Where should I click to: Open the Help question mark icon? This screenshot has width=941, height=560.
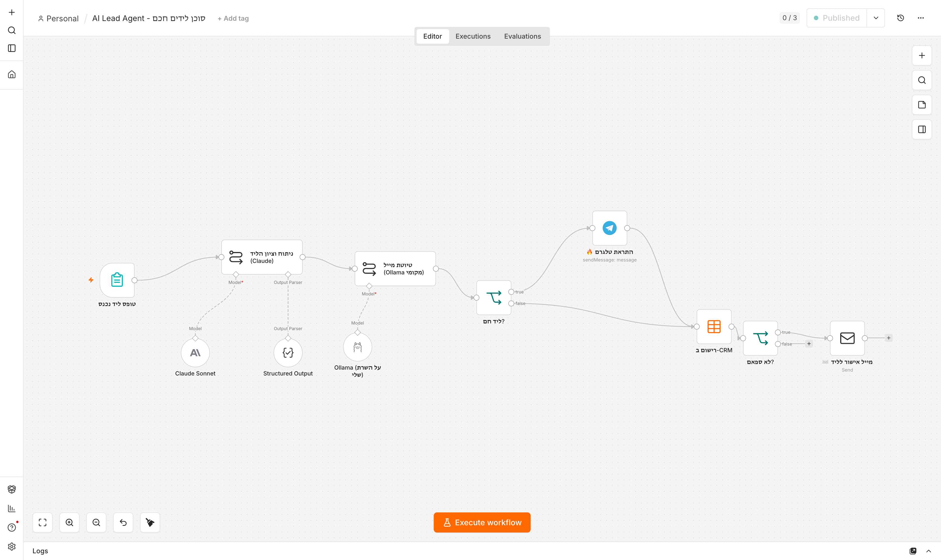(x=12, y=528)
